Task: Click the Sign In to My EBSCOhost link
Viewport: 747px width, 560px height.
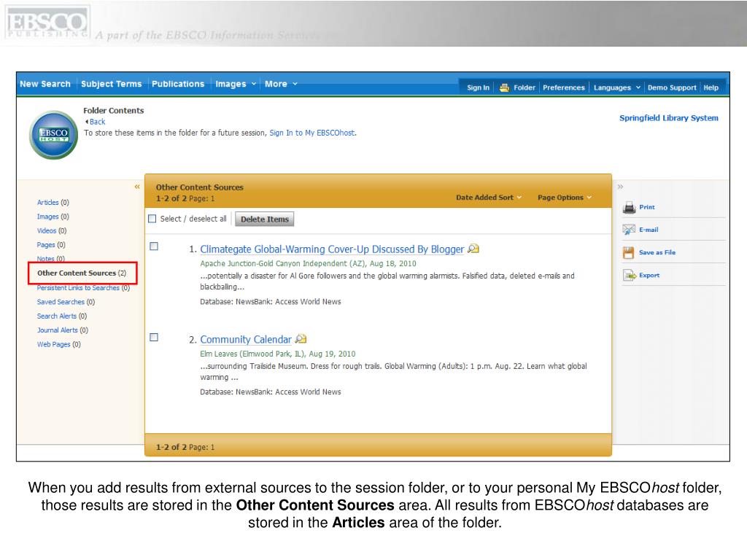Action: pos(312,133)
